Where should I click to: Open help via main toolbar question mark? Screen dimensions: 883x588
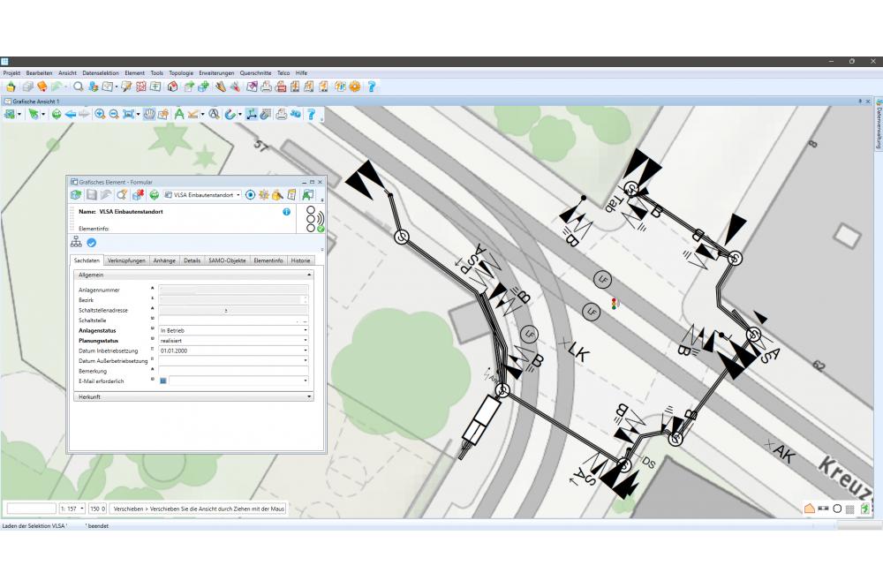pos(372,87)
